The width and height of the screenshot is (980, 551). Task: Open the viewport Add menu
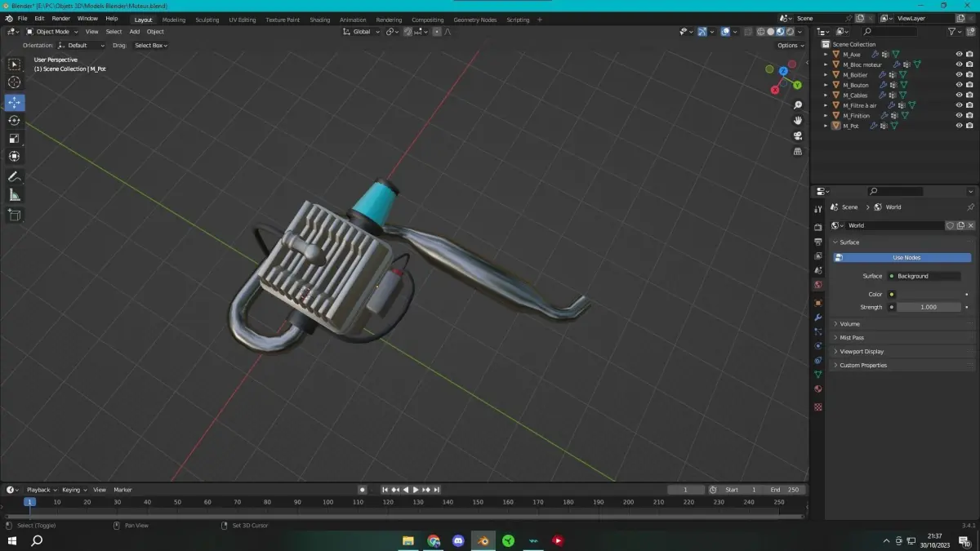tap(135, 32)
